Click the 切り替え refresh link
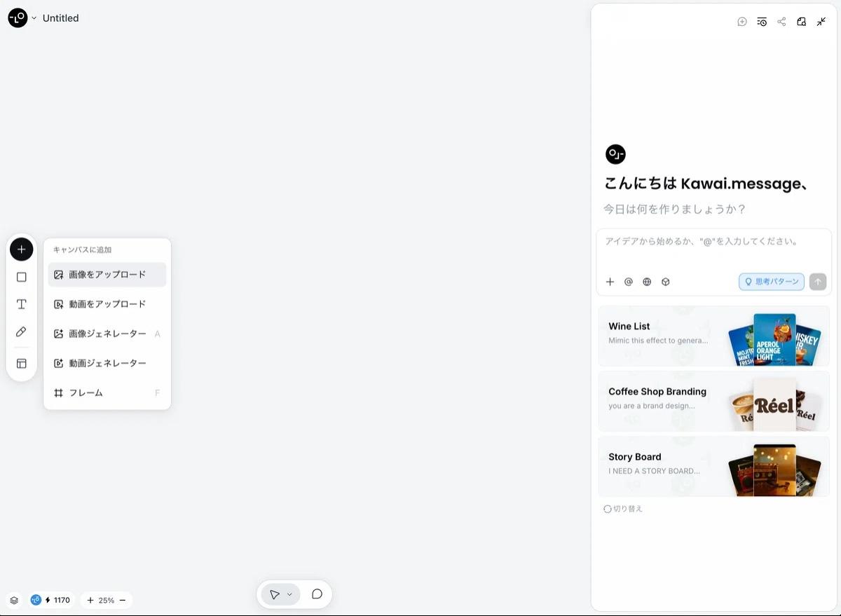Screen dimensions: 841x616 point(623,509)
